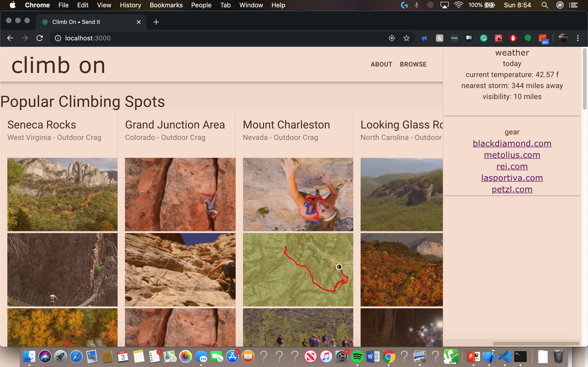The height and width of the screenshot is (367, 588).
Task: Bookmark this page with star icon
Action: (x=406, y=38)
